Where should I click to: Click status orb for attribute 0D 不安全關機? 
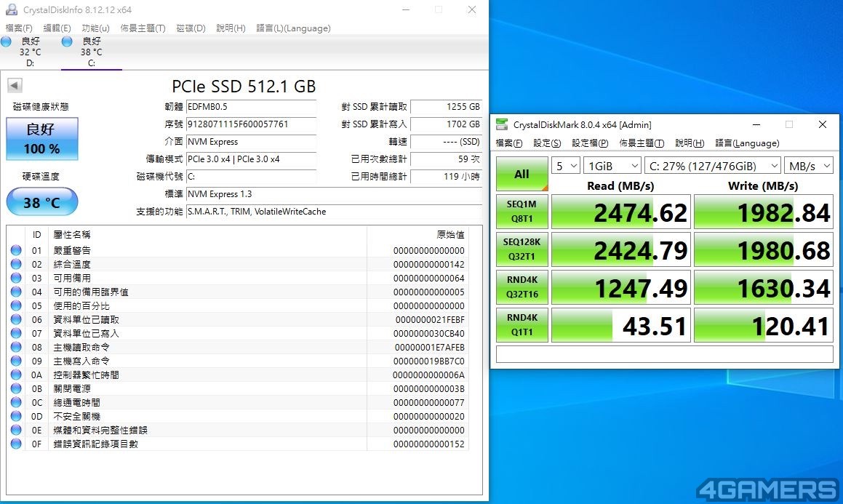16,417
